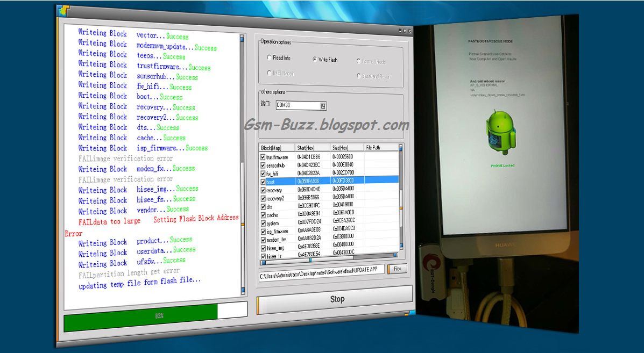644x353 pixels.
Task: Click the Block(Map) column header
Action: [277, 148]
